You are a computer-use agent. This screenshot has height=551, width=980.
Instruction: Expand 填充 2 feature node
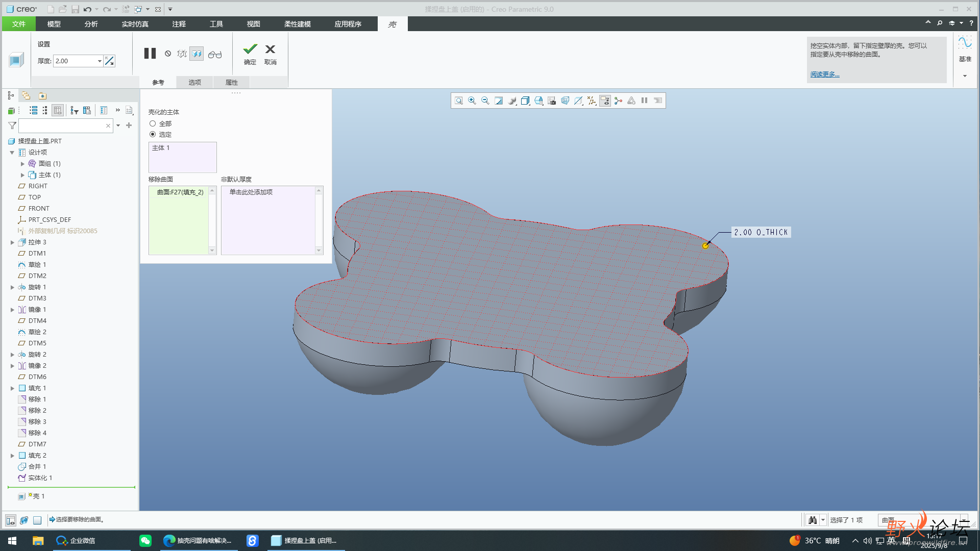pos(12,456)
